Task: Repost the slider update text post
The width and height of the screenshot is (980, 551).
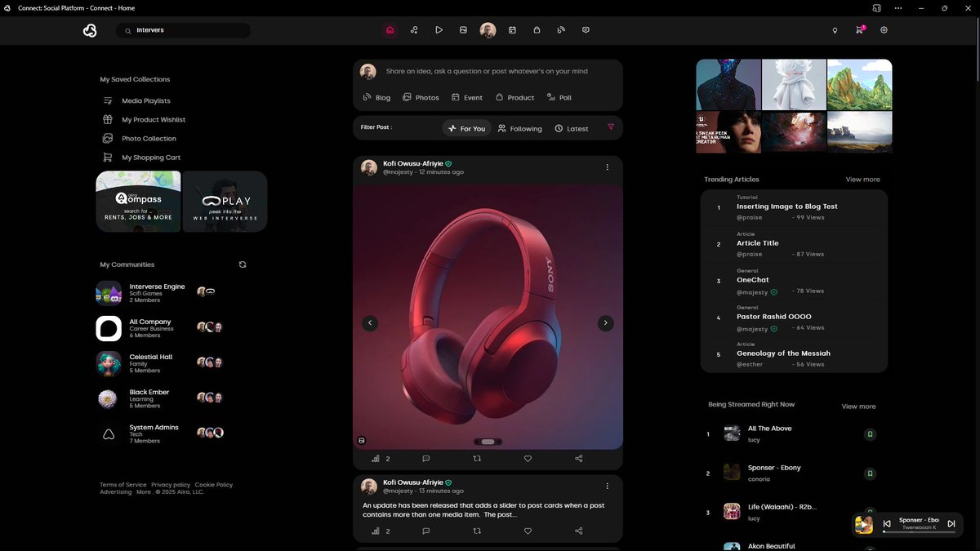Action: tap(477, 531)
